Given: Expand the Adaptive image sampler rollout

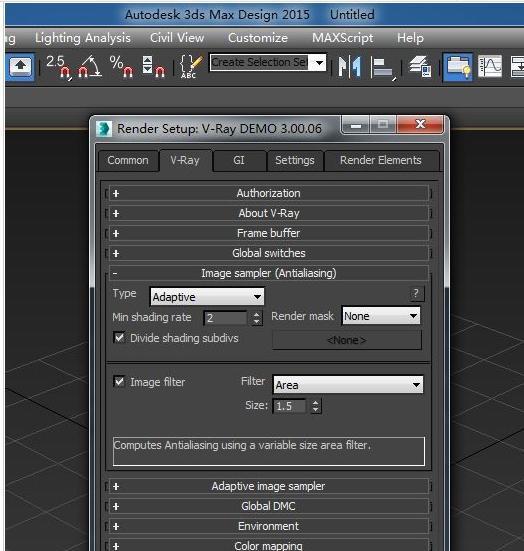Looking at the screenshot, I should click(269, 486).
